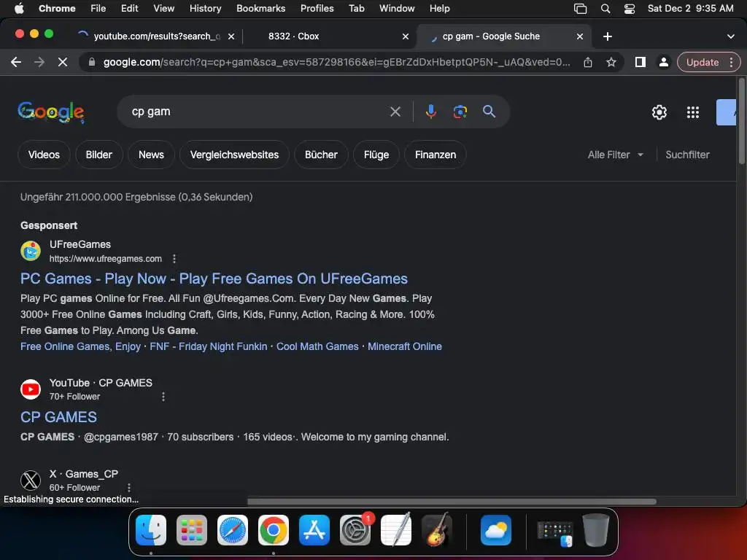
Task: Open the Google apps grid
Action: pos(693,112)
